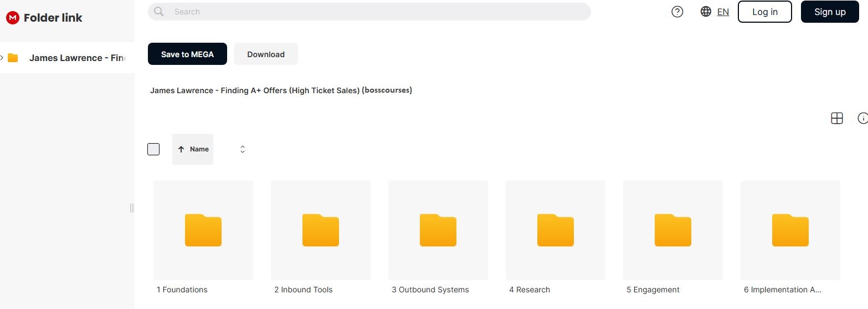Focus the Search input field

pyautogui.click(x=377, y=12)
